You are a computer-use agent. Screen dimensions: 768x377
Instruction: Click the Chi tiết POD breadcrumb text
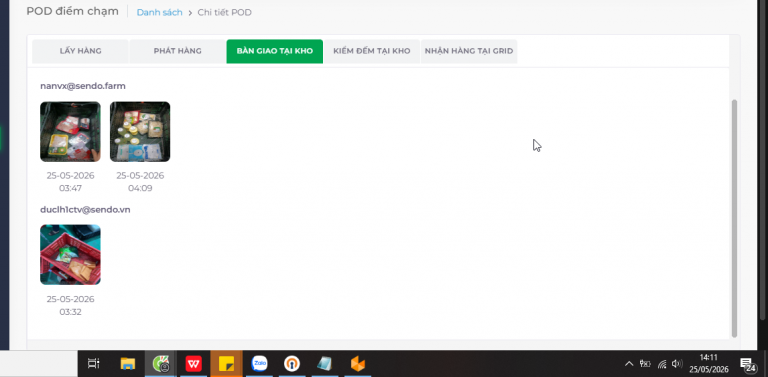[224, 12]
